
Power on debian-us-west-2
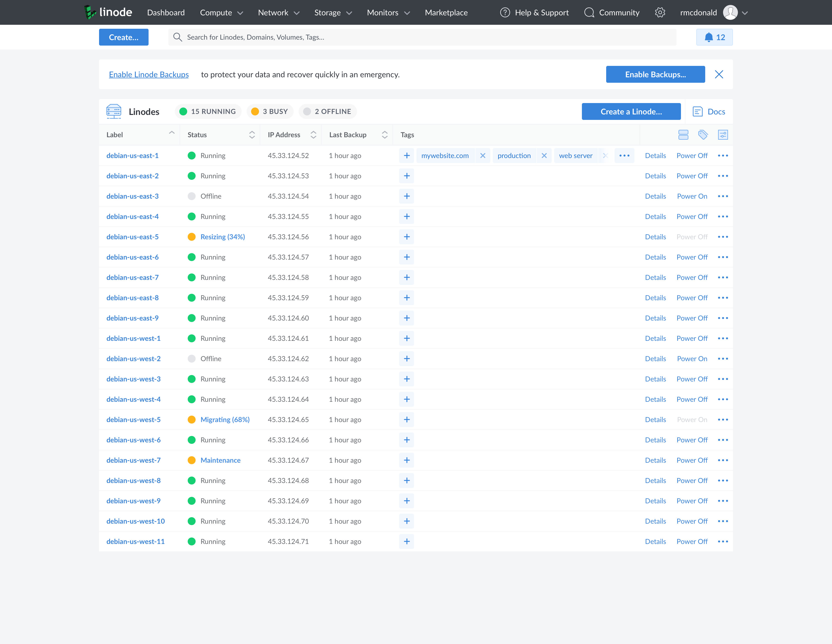tap(692, 359)
